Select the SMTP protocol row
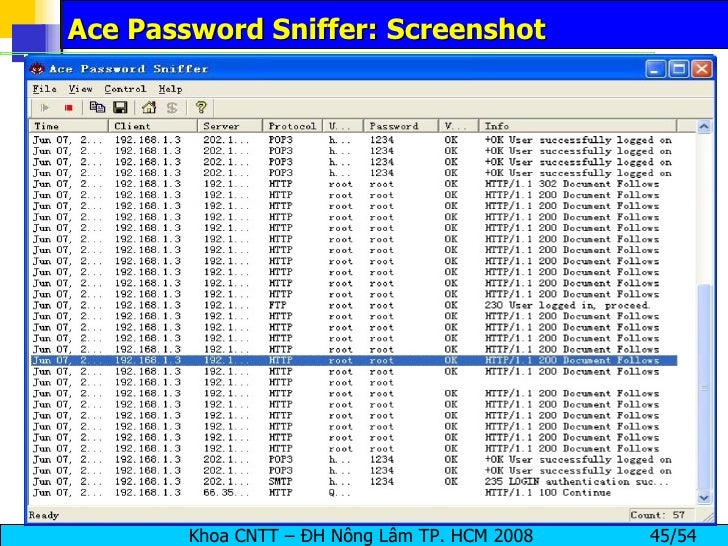 click(x=354, y=481)
